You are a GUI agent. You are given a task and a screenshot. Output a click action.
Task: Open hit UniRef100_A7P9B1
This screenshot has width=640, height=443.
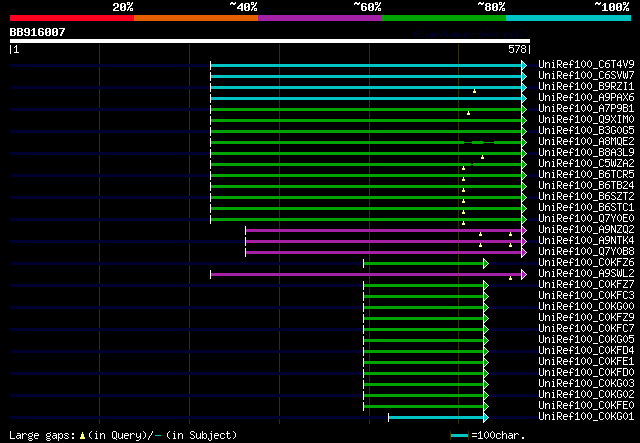(586, 109)
